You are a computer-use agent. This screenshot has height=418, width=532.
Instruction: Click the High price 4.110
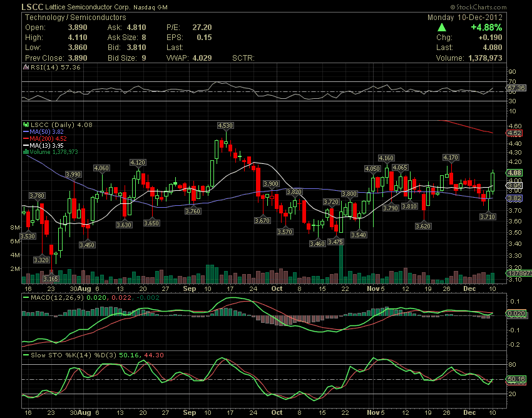(78, 38)
